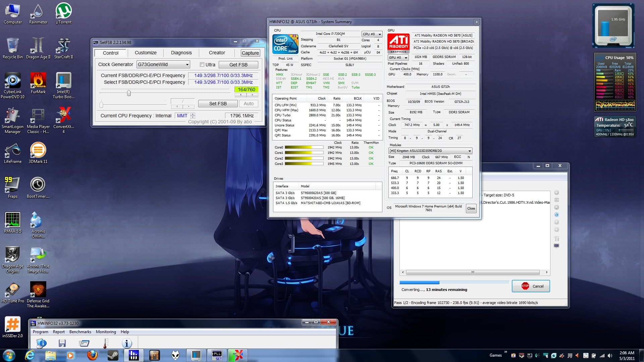Click the Firefox icon in the taskbar
This screenshot has width=644, height=362.
(92, 355)
